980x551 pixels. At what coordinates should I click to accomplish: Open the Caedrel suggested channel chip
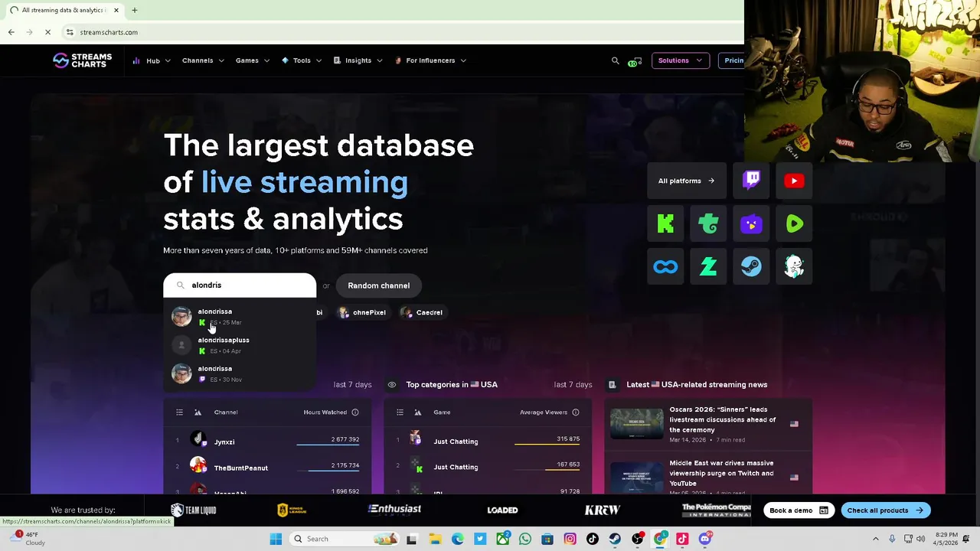click(x=422, y=312)
